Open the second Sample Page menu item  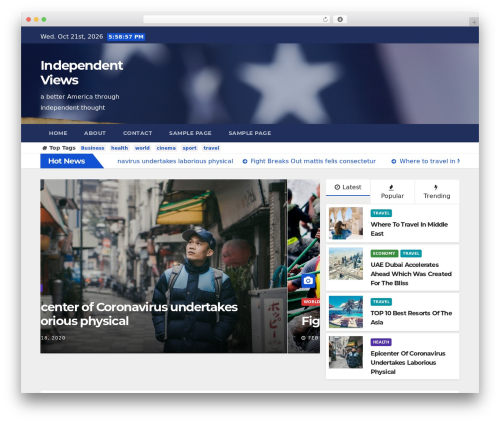250,133
